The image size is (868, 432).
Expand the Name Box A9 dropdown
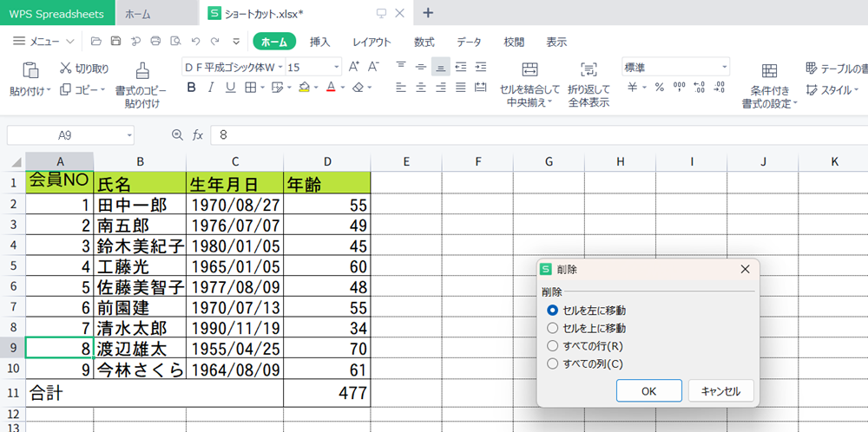(129, 135)
